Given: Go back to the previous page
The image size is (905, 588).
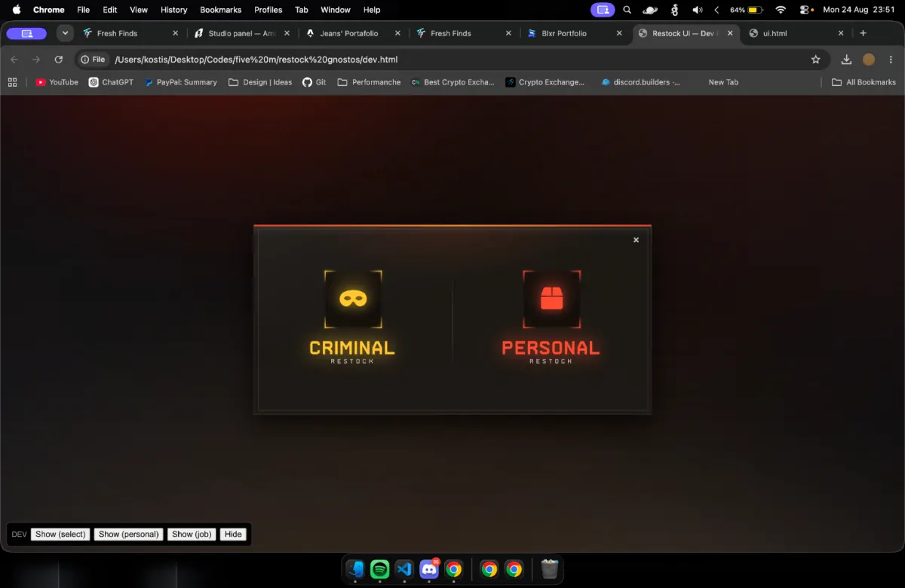Looking at the screenshot, I should (x=14, y=60).
